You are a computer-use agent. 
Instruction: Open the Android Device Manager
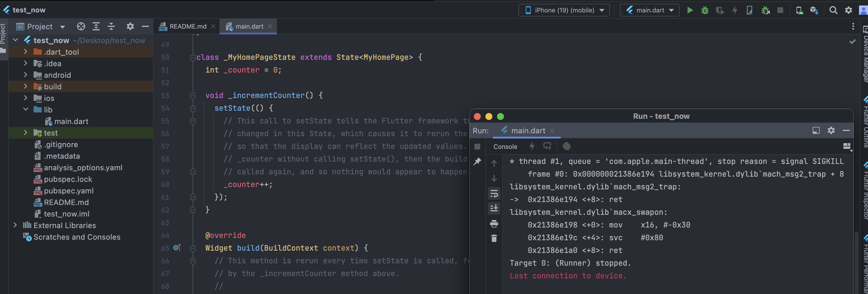(799, 10)
